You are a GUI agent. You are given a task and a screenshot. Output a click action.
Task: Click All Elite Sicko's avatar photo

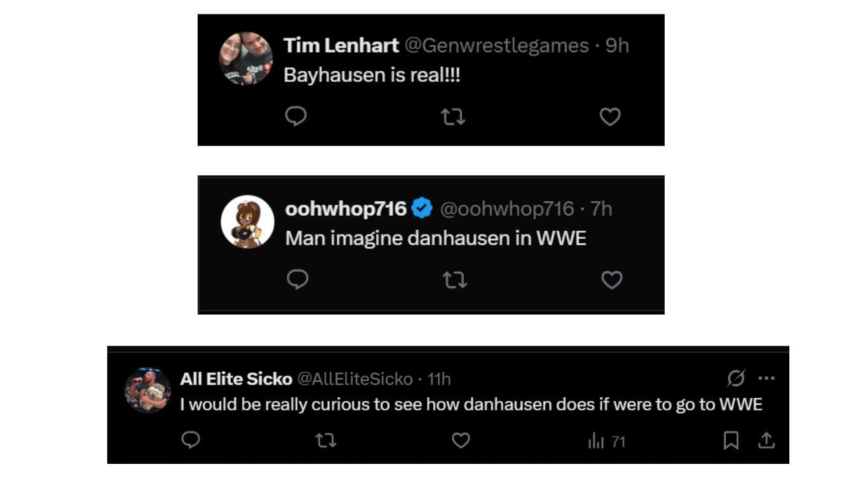[x=147, y=390]
